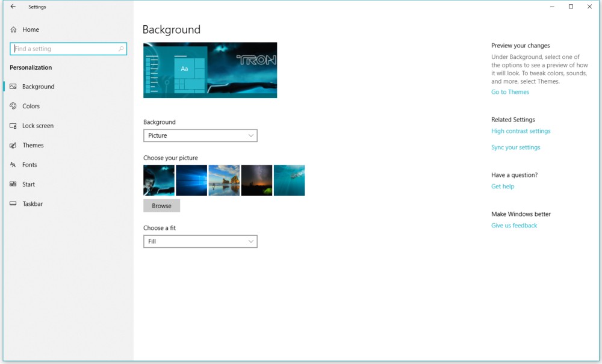Viewport: 602px width, 364px height.
Task: Go back with the arrow icon
Action: 13,7
